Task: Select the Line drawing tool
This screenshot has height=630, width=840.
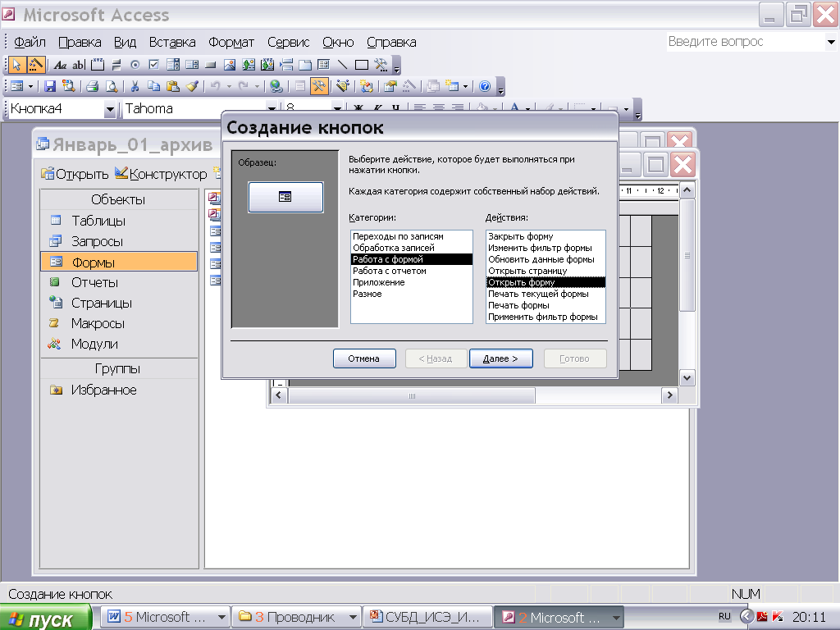Action: [342, 66]
